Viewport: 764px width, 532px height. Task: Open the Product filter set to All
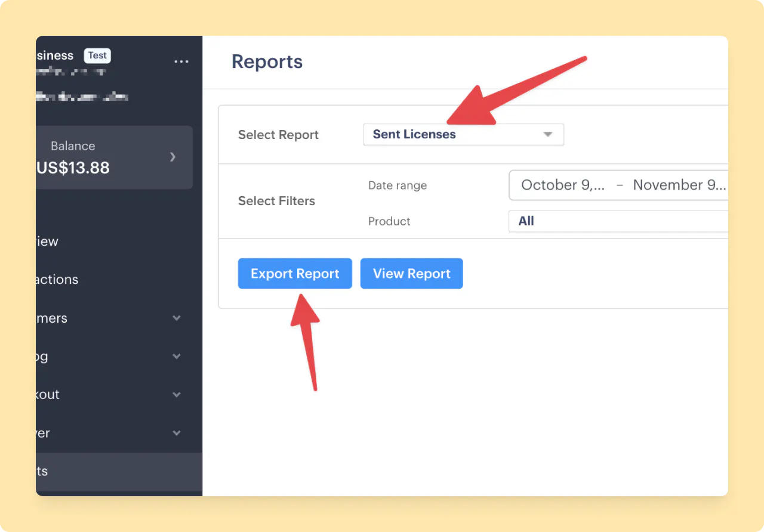pyautogui.click(x=618, y=221)
